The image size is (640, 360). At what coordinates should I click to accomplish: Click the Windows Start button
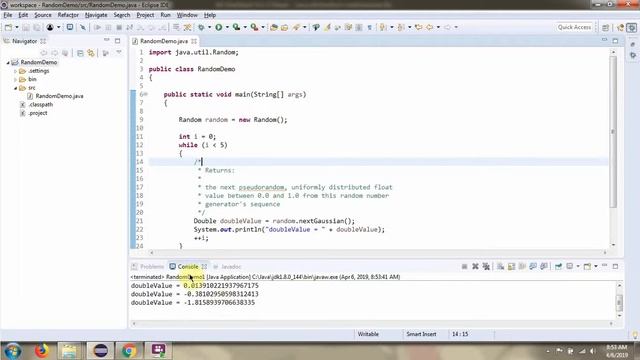pos(12,351)
